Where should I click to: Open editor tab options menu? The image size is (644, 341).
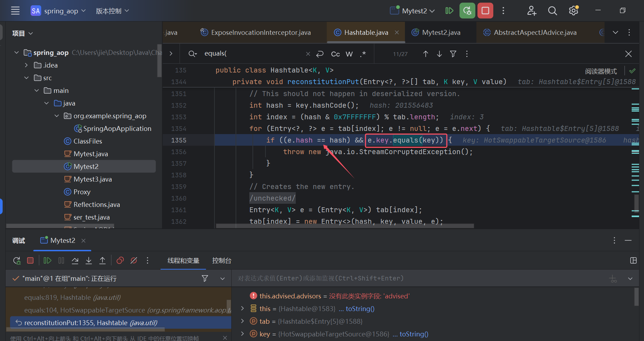pos(629,32)
